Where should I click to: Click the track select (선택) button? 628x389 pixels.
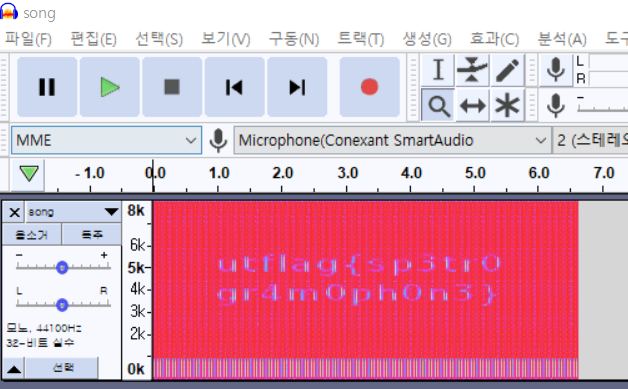click(x=62, y=368)
